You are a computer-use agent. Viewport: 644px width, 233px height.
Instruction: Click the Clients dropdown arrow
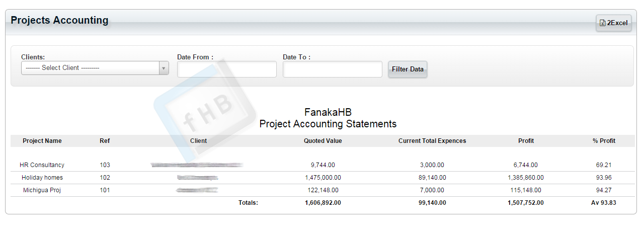pyautogui.click(x=164, y=68)
